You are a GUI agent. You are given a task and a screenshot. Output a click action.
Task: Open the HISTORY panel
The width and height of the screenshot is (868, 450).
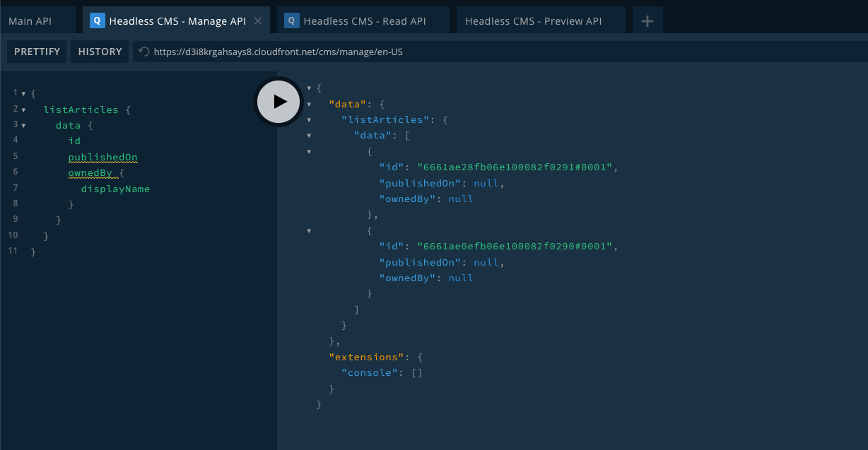[x=100, y=52]
